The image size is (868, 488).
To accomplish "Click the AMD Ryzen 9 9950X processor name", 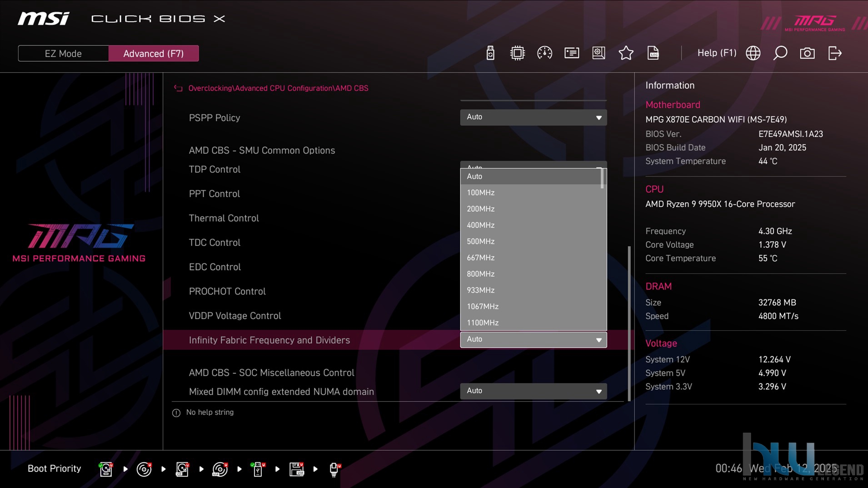I will [720, 204].
